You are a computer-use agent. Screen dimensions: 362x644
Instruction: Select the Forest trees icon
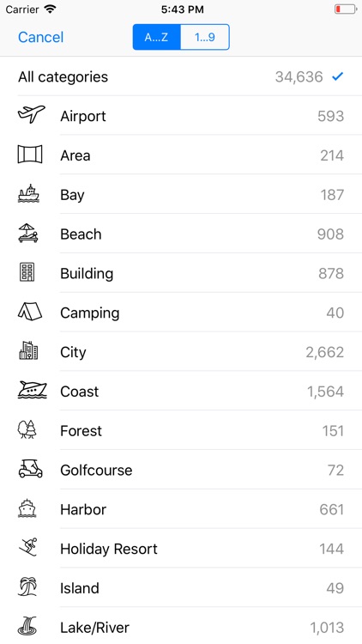pos(27,429)
